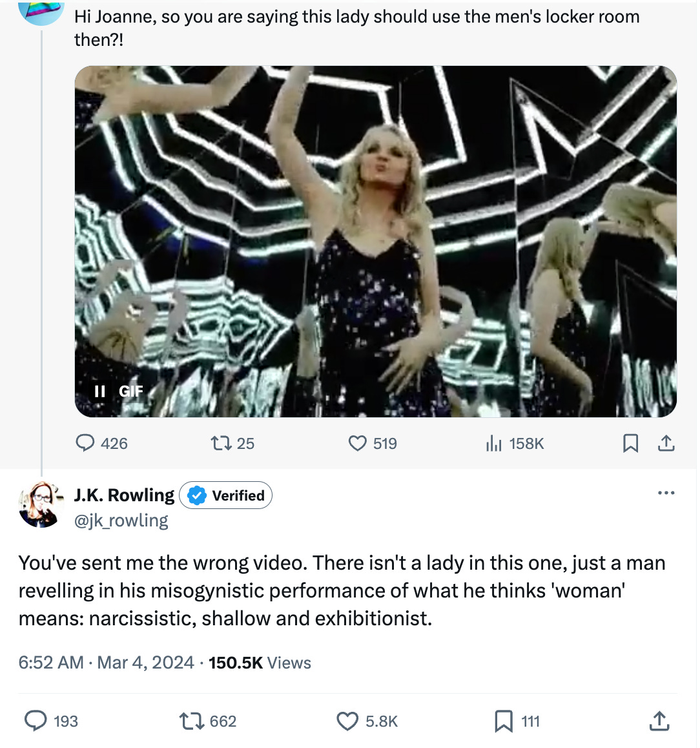Like the GIF tweet with 519 likes
This screenshot has width=700, height=748.
tap(358, 443)
